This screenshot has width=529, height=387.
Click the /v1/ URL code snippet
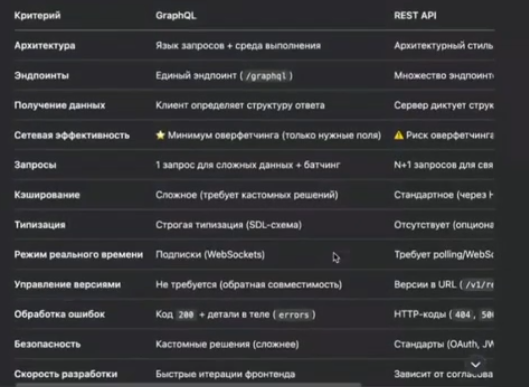pyautogui.click(x=479, y=285)
